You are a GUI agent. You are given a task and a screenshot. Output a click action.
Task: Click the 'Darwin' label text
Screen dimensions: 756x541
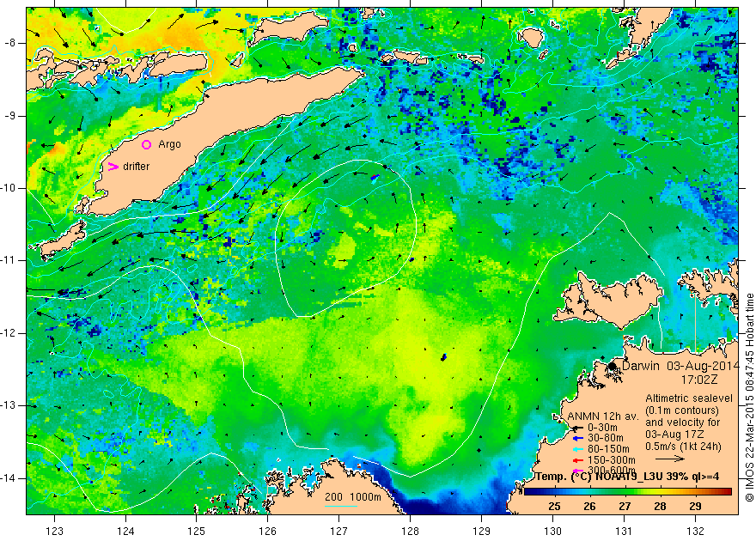640,366
